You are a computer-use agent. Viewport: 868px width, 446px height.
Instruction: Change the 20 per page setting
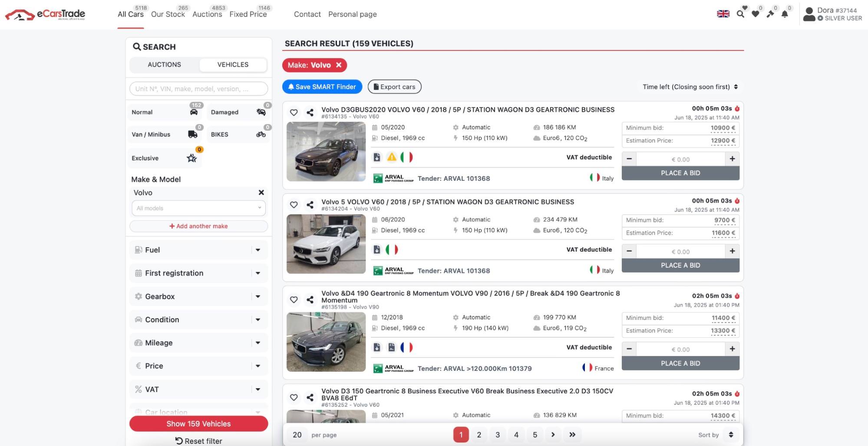(x=297, y=435)
